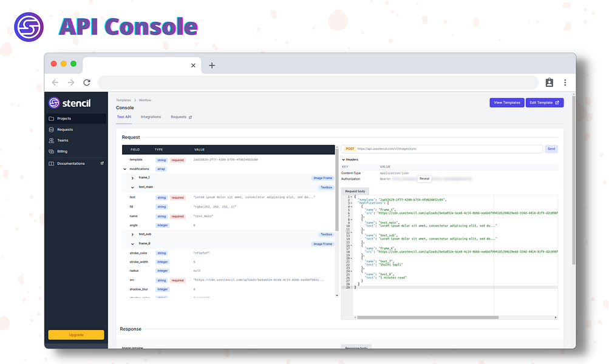Collapse the modifications array row
Screen dimensions: 609x364
pyautogui.click(x=124, y=169)
